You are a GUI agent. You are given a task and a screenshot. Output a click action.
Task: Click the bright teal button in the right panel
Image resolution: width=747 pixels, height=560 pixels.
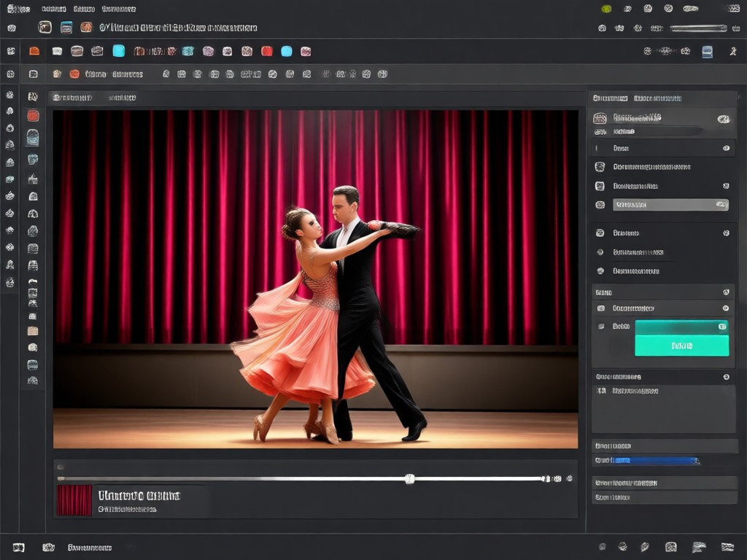click(682, 346)
